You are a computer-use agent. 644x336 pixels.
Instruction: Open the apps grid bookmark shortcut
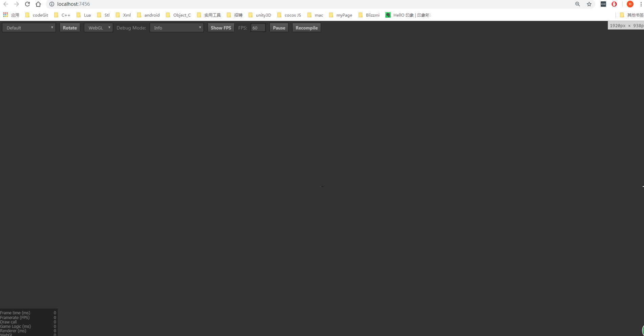point(11,15)
